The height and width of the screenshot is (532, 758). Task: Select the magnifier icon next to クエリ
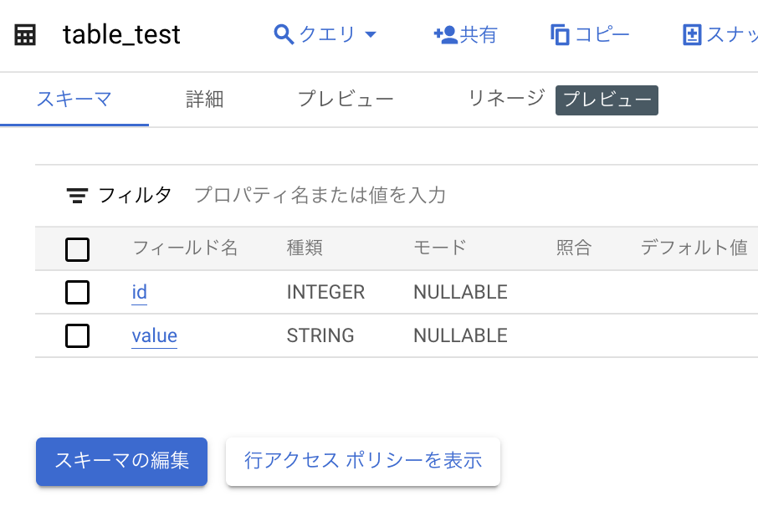coord(281,33)
